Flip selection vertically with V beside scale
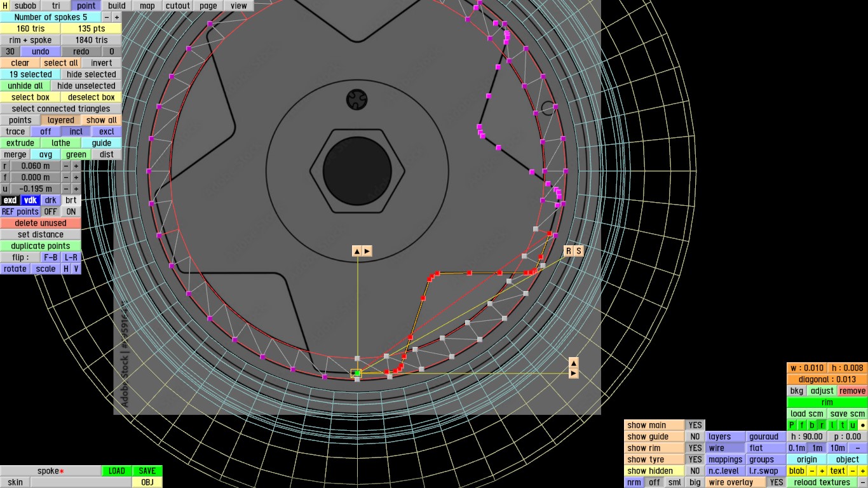 coord(76,269)
